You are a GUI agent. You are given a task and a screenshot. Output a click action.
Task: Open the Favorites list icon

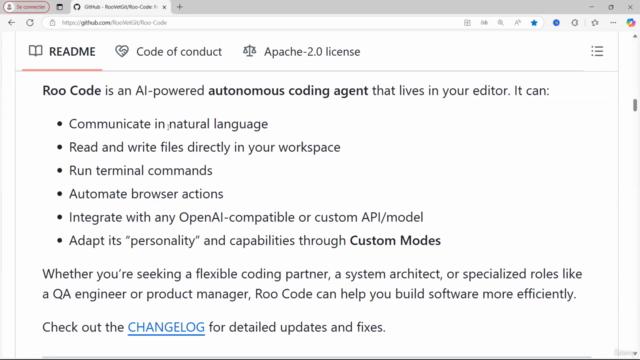[595, 23]
